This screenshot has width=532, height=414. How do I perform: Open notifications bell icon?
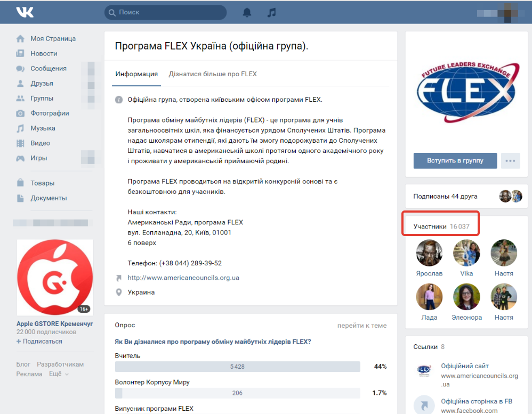[247, 13]
